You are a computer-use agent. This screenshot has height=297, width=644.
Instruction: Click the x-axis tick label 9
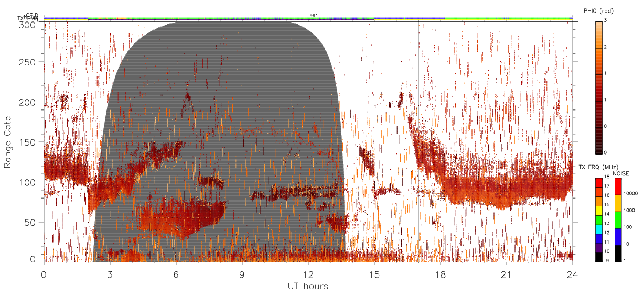tap(242, 274)
